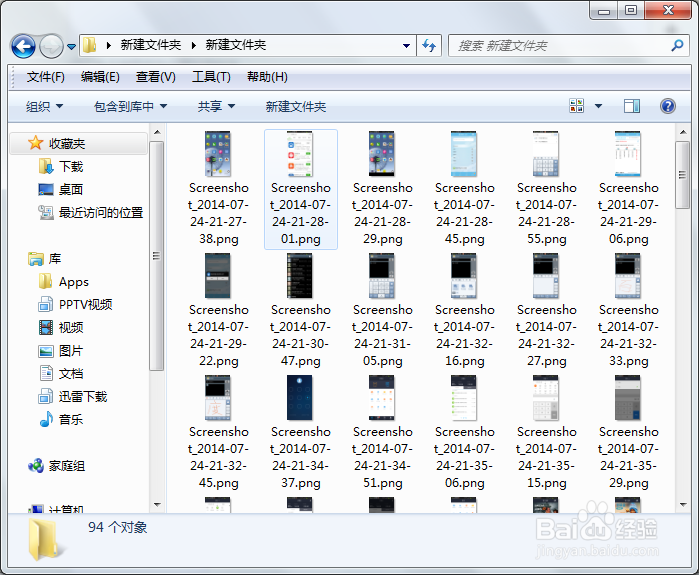
Task: Open the recent pages dropdown arrow
Action: 71,46
